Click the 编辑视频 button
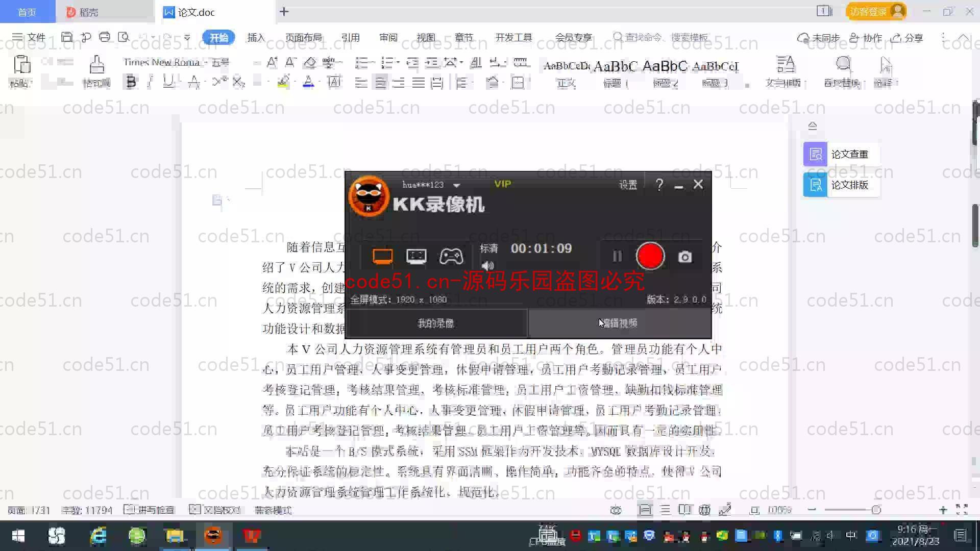This screenshot has width=980, height=551. 620,323
